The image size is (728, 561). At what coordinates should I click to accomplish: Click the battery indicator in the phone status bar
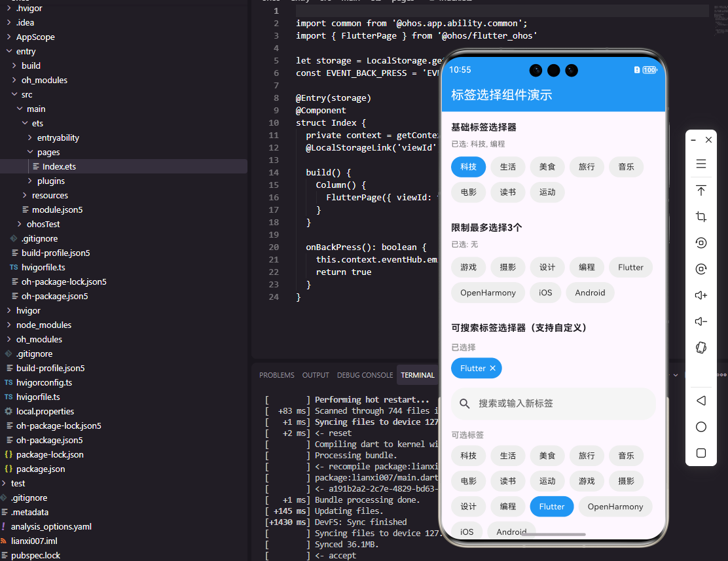click(649, 70)
